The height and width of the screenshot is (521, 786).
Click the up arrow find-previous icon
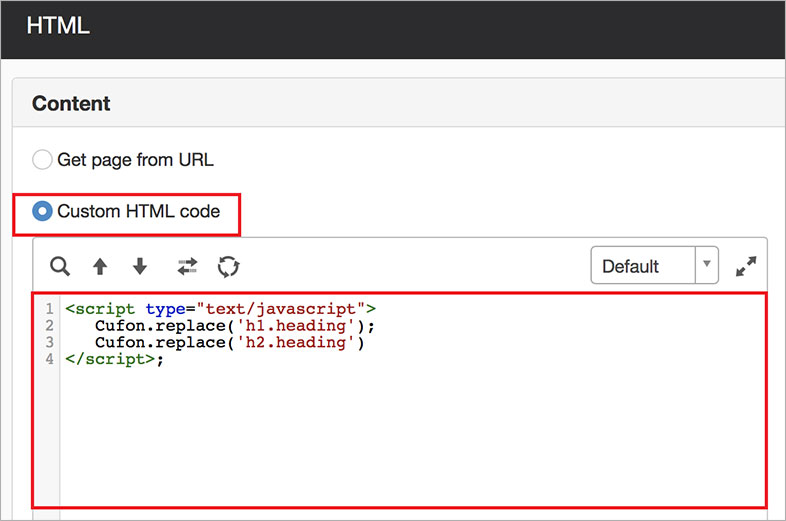pyautogui.click(x=100, y=267)
